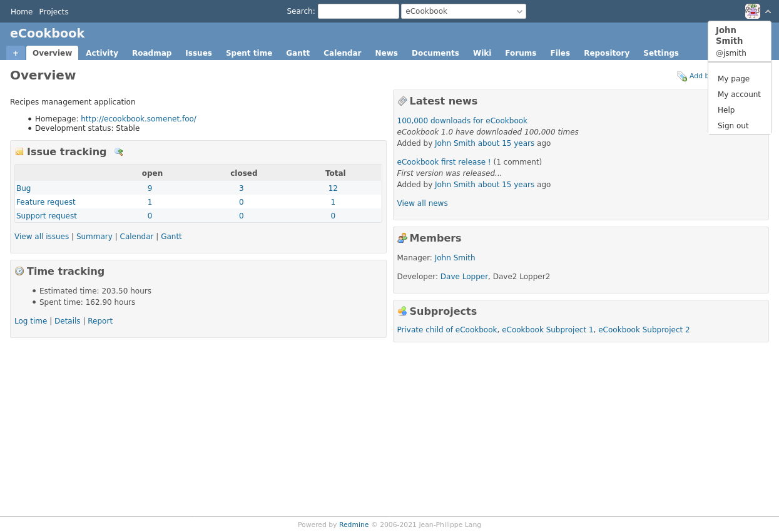Open time tracking Report link

click(100, 321)
